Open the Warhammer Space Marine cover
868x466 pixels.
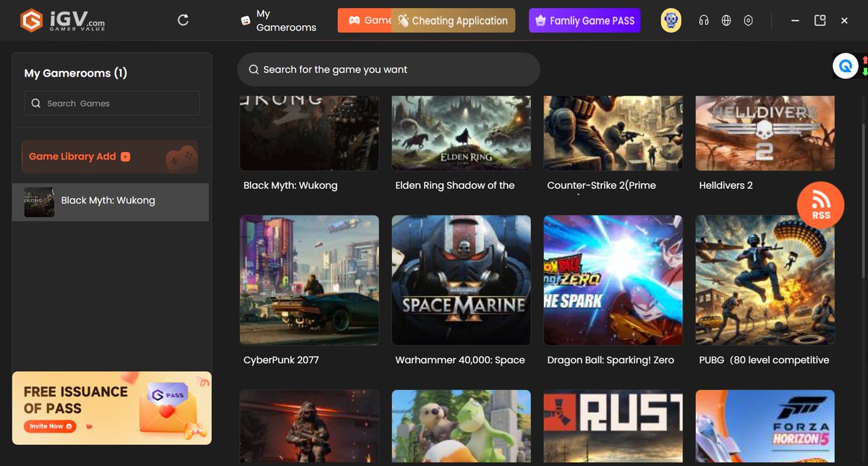[x=461, y=280]
